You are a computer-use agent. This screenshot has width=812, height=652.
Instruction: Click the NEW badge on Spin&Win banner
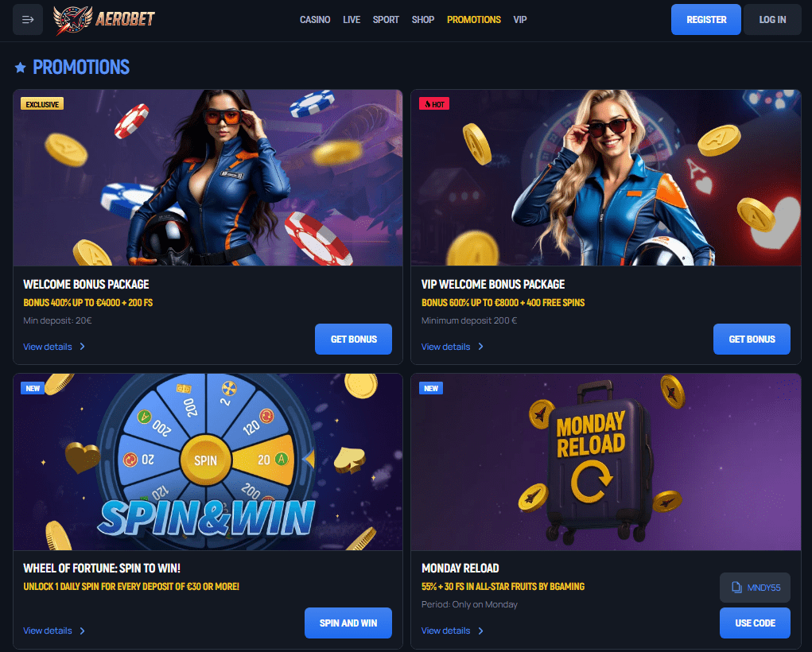click(33, 388)
